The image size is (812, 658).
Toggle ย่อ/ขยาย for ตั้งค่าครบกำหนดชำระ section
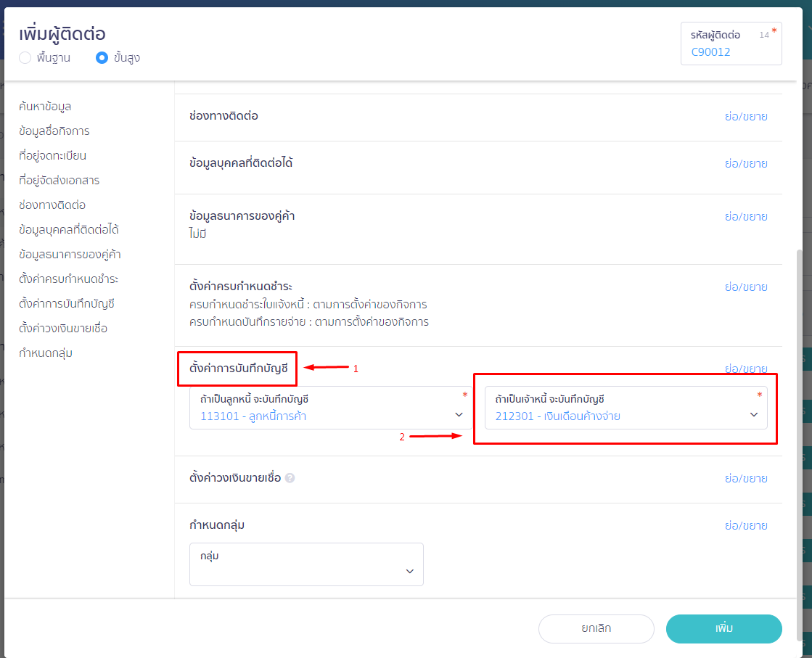[746, 287]
